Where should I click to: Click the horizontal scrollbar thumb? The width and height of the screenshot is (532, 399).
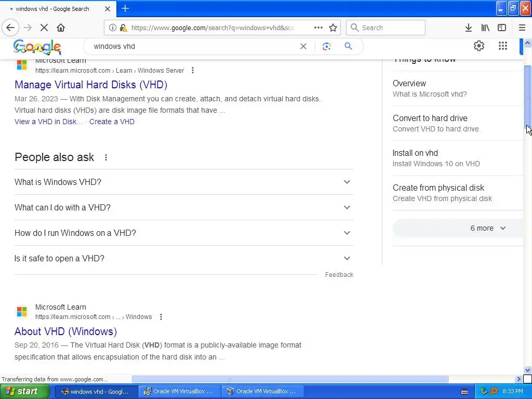(x=290, y=379)
